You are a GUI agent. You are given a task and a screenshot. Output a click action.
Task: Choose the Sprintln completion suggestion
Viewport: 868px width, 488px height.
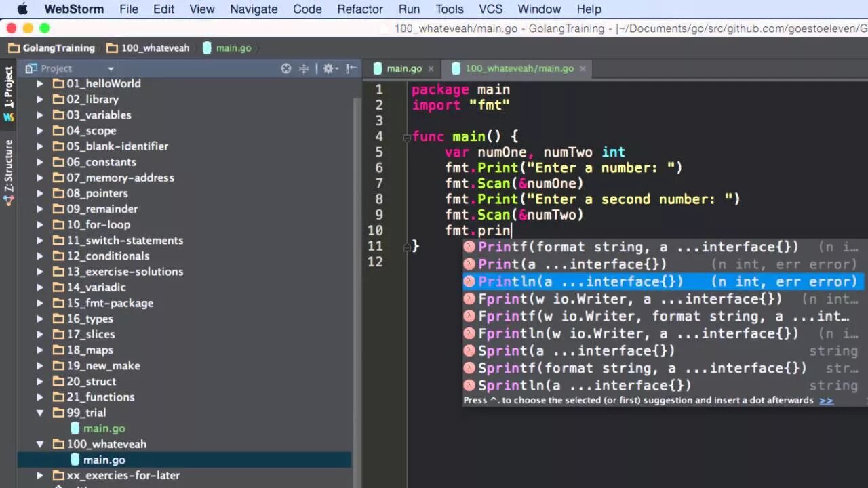pos(665,386)
